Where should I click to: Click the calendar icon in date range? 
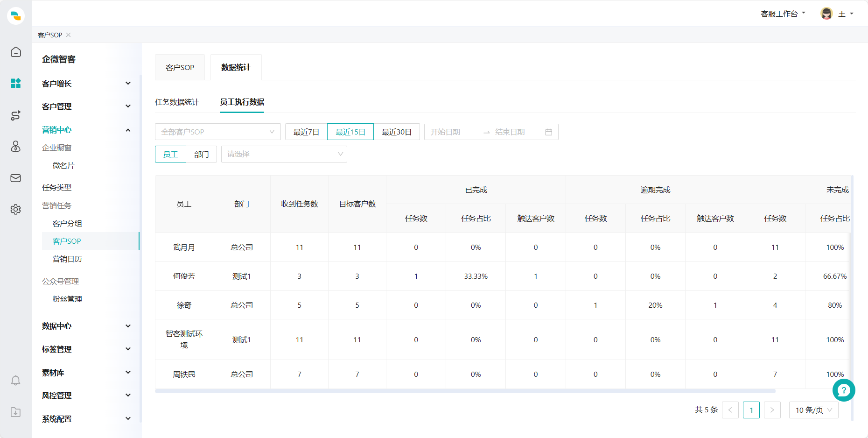point(549,132)
